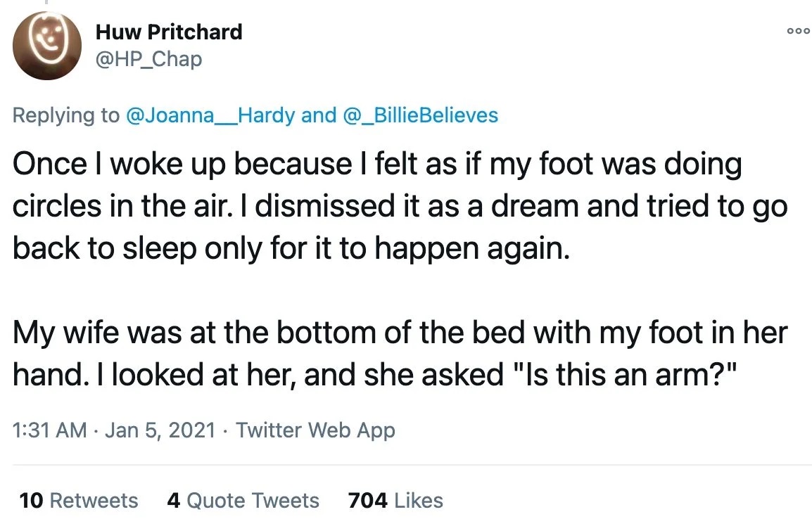
Task: Open the @_BillieBelieves mention
Action: 421,115
